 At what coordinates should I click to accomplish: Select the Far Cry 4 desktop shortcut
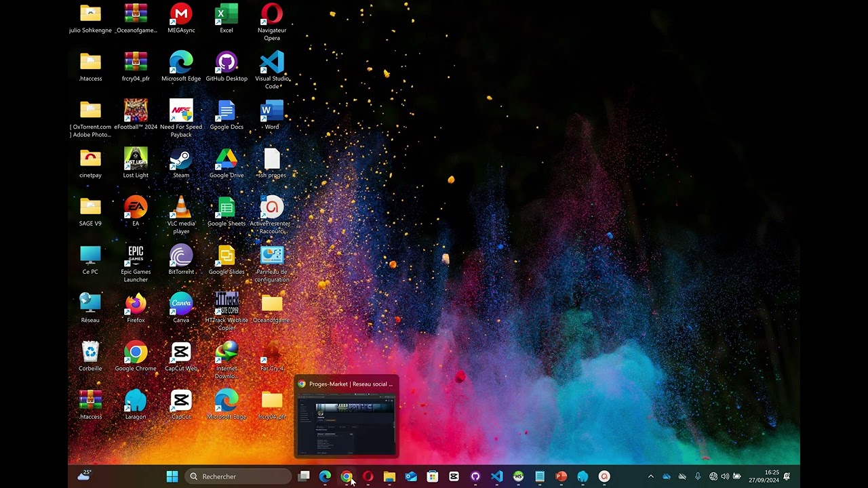272,357
